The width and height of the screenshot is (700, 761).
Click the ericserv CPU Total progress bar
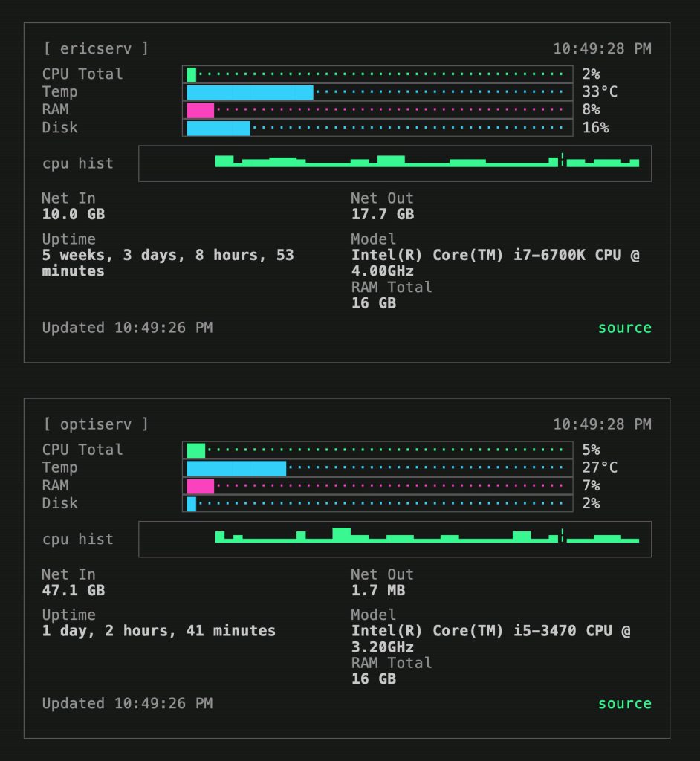pos(377,74)
